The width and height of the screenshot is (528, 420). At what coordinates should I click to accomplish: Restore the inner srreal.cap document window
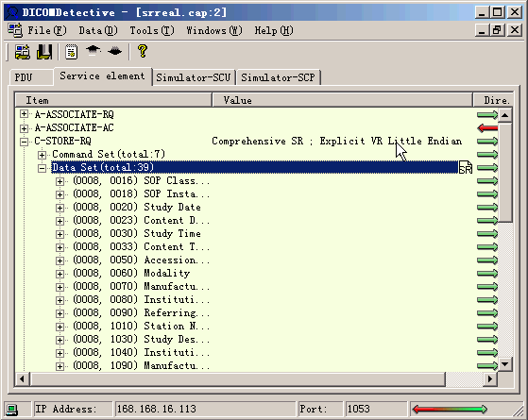click(x=498, y=30)
